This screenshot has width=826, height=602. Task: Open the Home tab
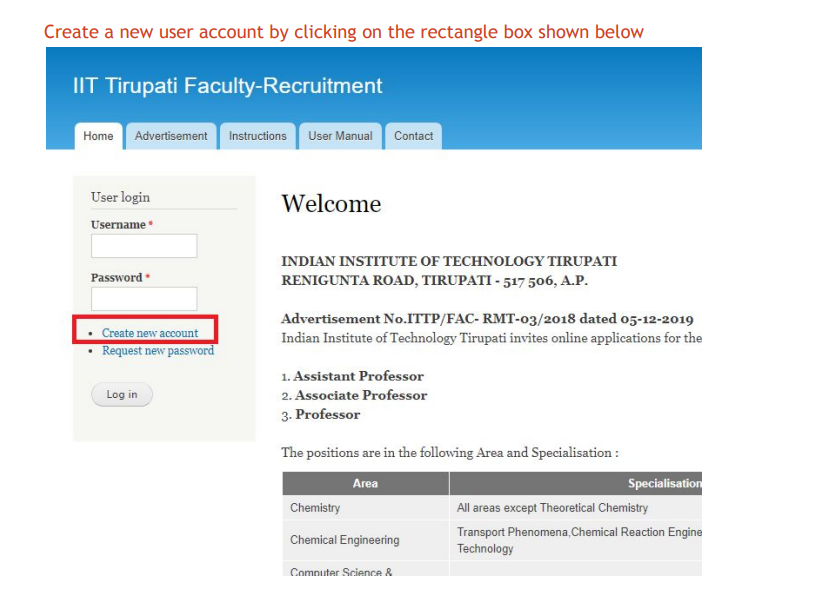pyautogui.click(x=99, y=136)
